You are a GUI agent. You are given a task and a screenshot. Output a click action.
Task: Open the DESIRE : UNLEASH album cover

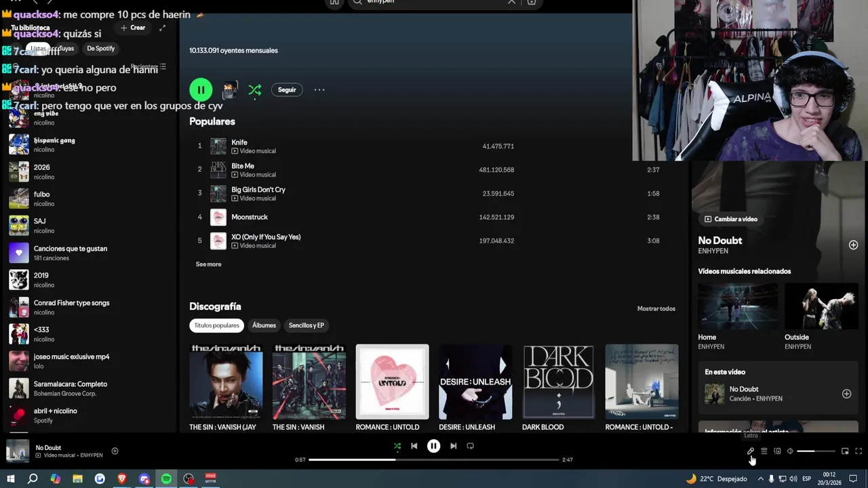[475, 382]
